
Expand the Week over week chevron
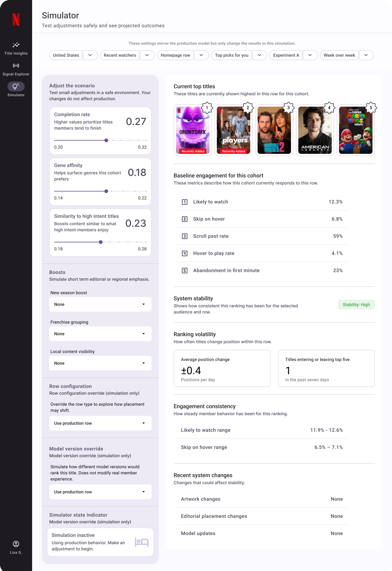pyautogui.click(x=366, y=55)
